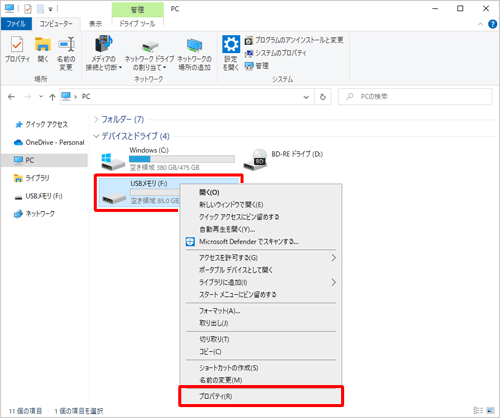Click the プロパティ ribbon icon

[17, 50]
